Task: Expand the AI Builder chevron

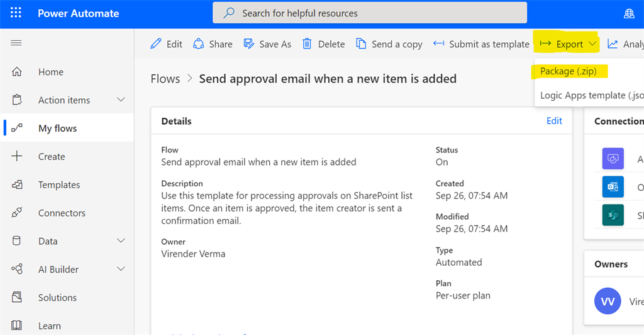Action: 121,270
